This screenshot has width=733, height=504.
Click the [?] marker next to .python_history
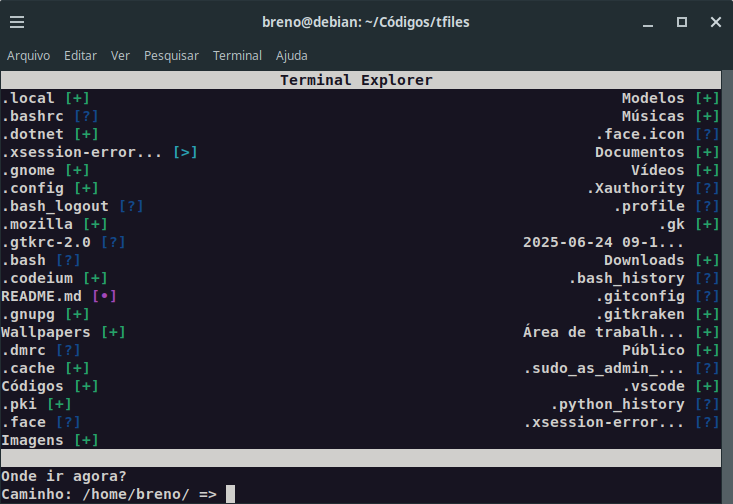[x=707, y=404]
